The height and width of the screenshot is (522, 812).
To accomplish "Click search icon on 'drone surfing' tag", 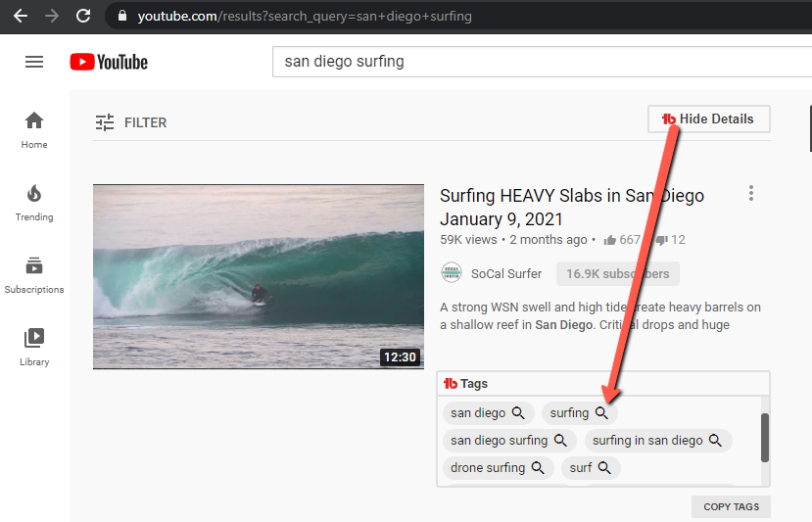I will pyautogui.click(x=538, y=468).
